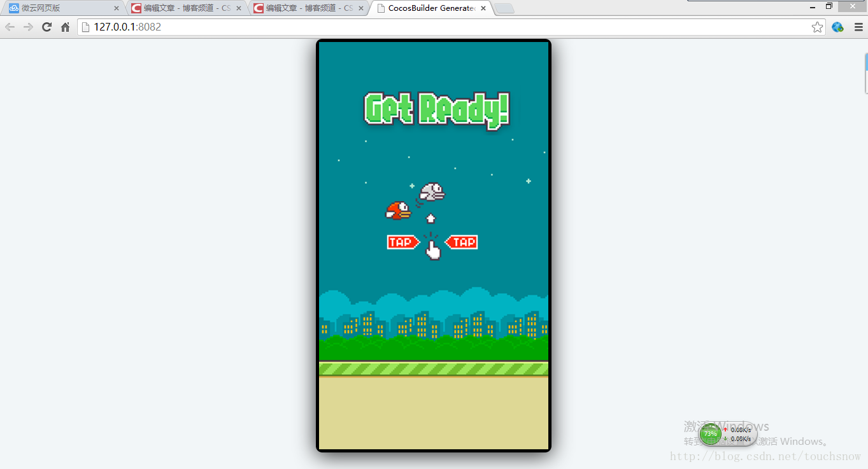Click the right TAP arrow label
Image resolution: width=868 pixels, height=469 pixels.
[461, 242]
